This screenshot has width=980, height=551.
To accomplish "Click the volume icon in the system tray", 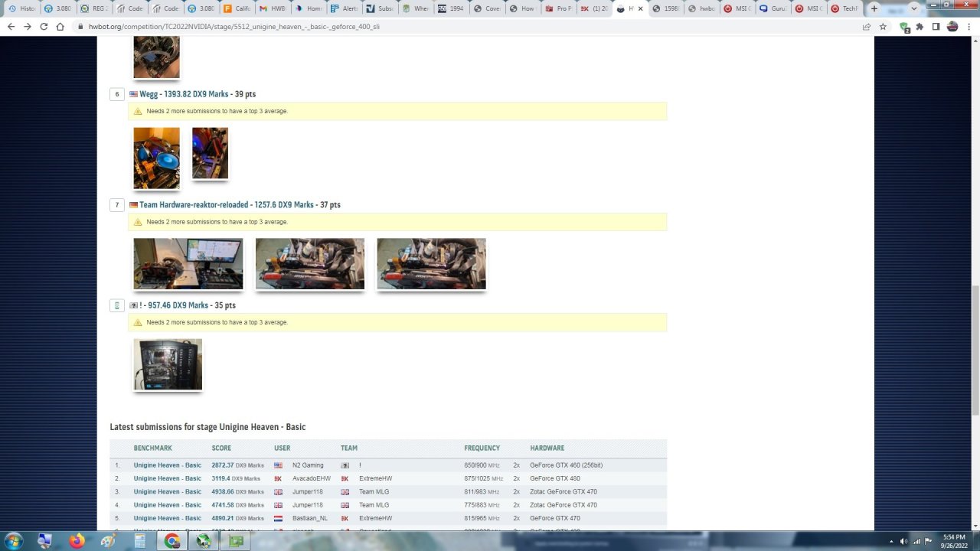I will click(x=903, y=541).
